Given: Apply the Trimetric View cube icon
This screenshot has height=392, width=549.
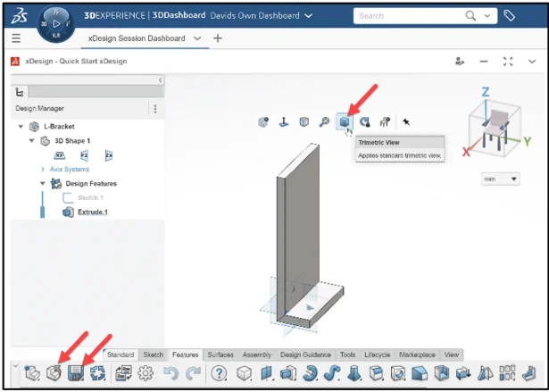Looking at the screenshot, I should 344,122.
